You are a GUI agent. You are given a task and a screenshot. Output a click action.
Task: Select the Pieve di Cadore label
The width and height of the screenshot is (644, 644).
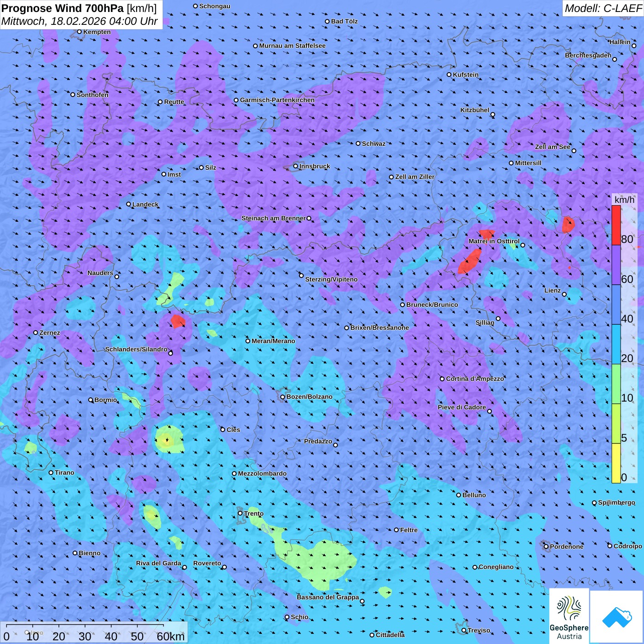pyautogui.click(x=462, y=407)
